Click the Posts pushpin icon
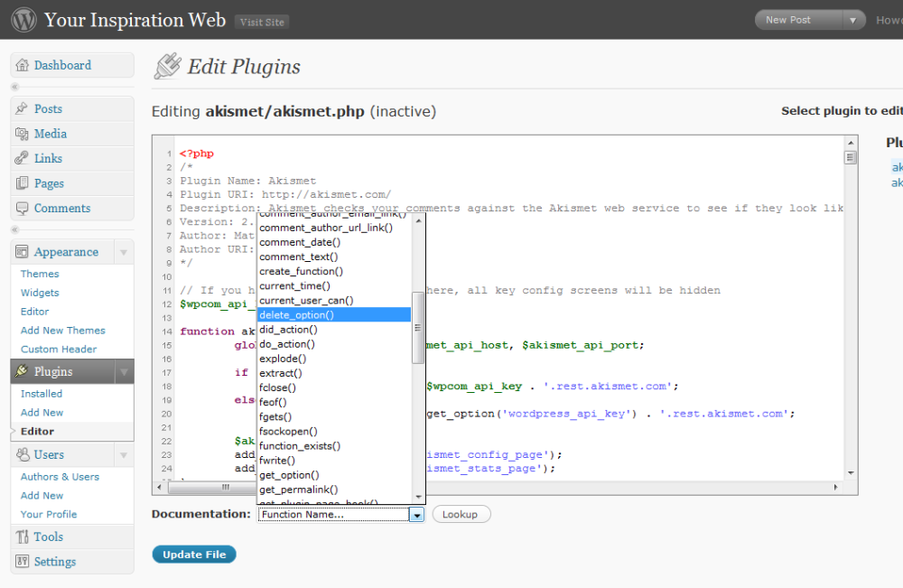 [22, 108]
